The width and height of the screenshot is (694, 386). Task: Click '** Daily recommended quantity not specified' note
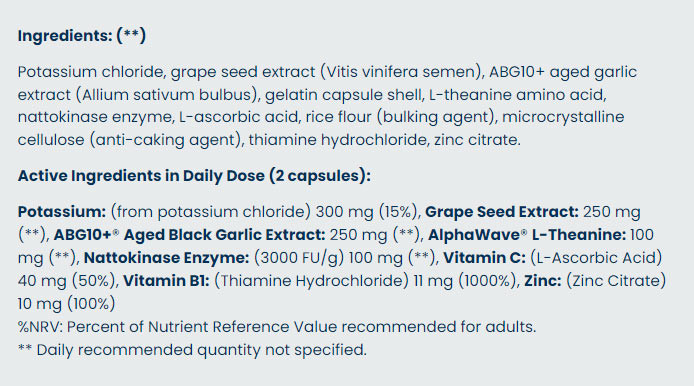pyautogui.click(x=192, y=350)
